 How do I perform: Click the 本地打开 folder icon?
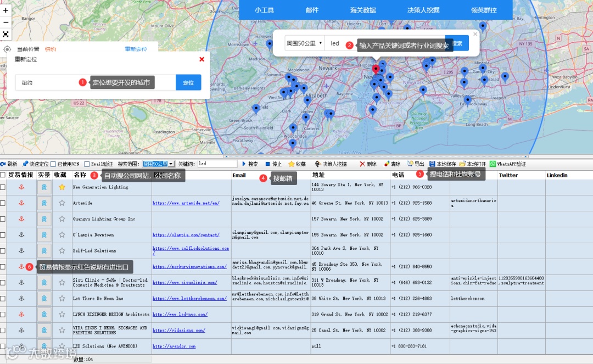tap(462, 164)
